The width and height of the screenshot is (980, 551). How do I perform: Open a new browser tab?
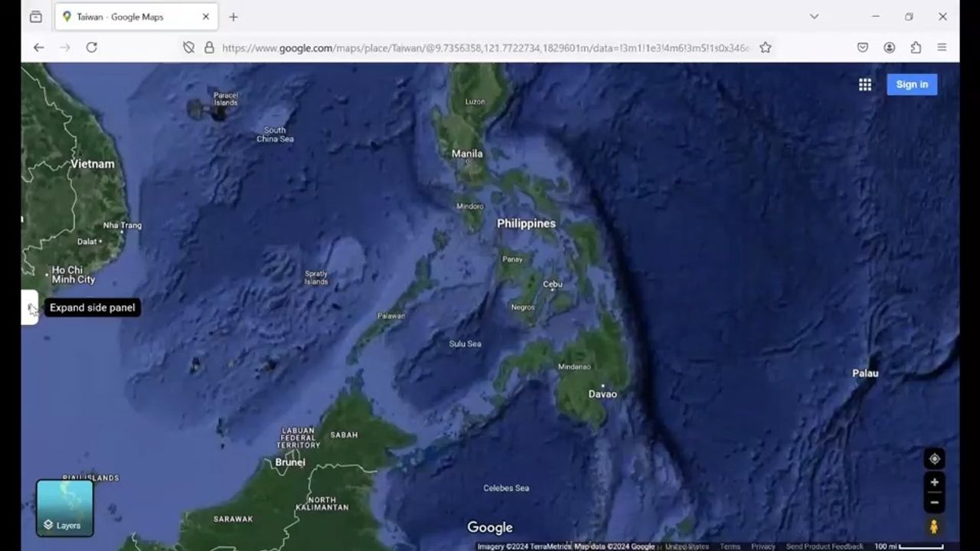coord(234,17)
